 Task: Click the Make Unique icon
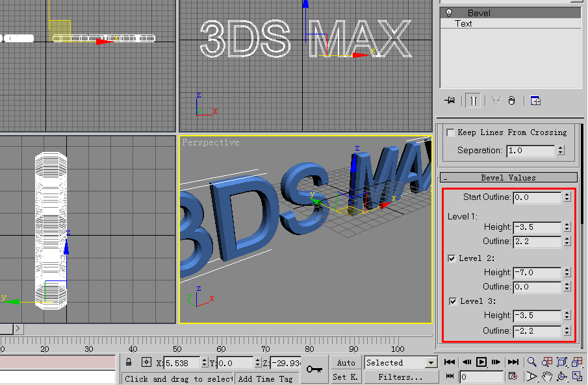click(496, 101)
